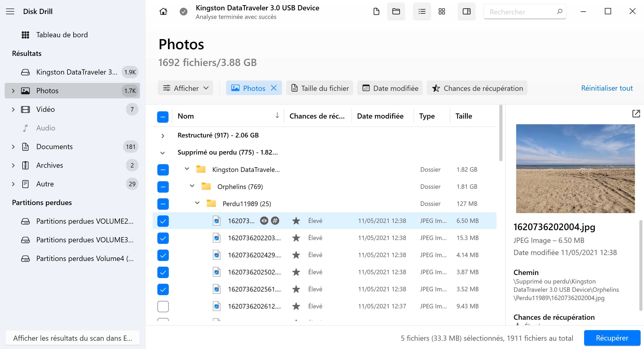644x349 pixels.
Task: Open the Date modifiée filter button
Action: (390, 88)
